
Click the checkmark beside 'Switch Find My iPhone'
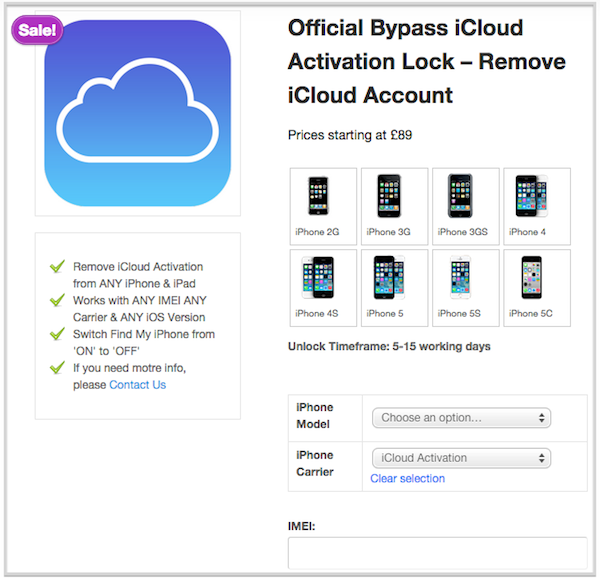(x=57, y=333)
